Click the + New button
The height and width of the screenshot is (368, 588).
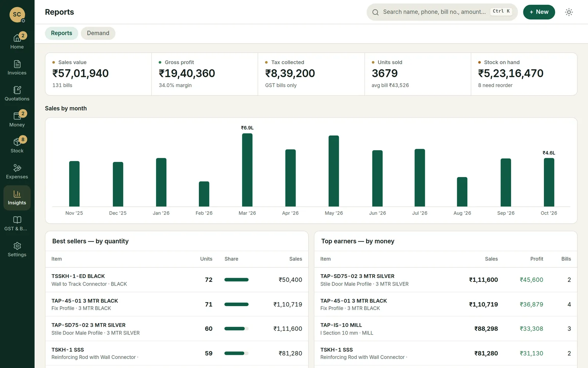tap(539, 12)
